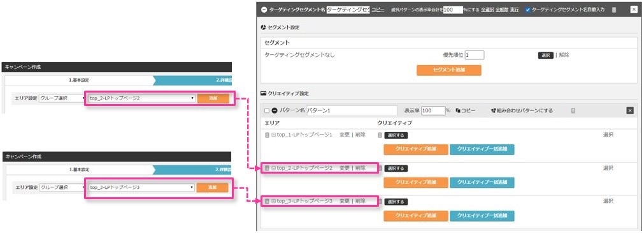Viewport: 644px width, 233px height.
Task: Click the 優先順位 input field
Action: (475, 55)
